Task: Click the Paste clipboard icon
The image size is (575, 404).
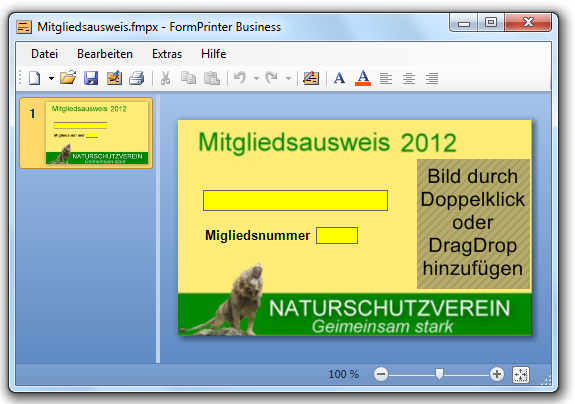Action: click(212, 78)
